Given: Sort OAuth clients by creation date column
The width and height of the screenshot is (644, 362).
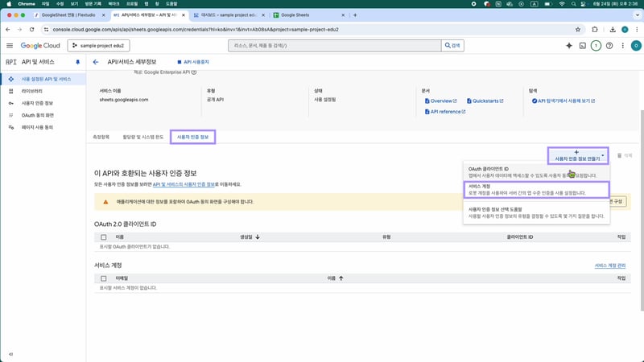Looking at the screenshot, I should pyautogui.click(x=250, y=237).
